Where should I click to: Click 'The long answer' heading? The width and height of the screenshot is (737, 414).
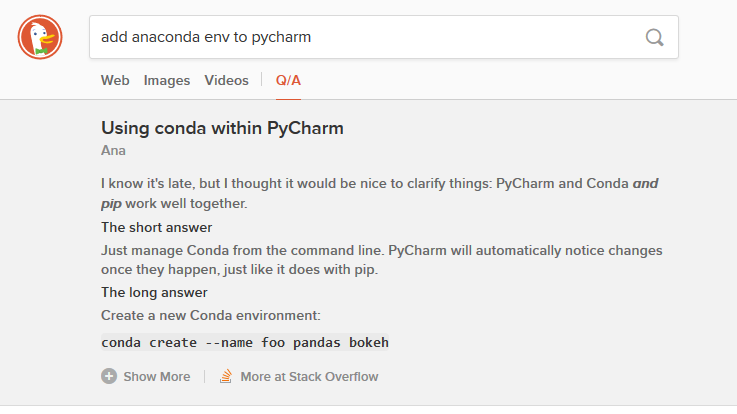(154, 293)
